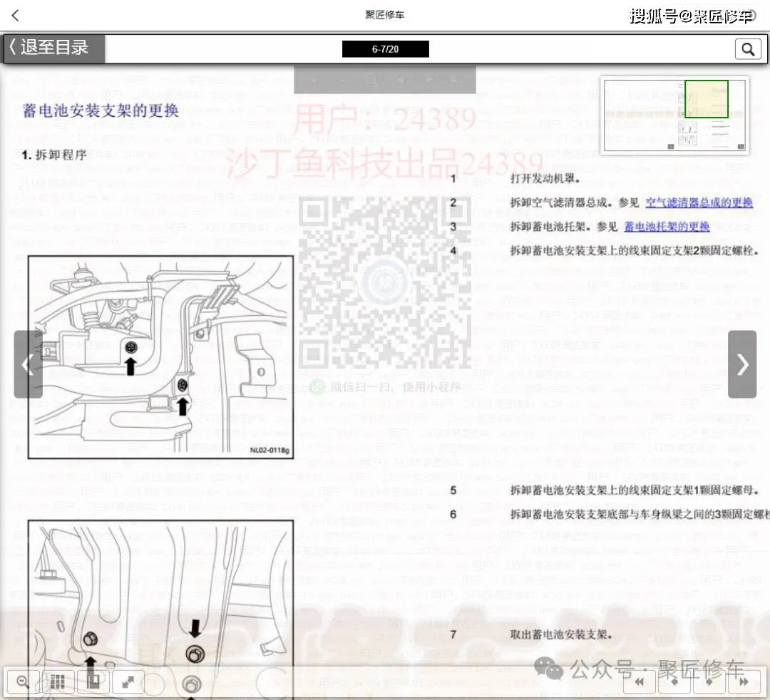Click the page indicator 6-7/20
Viewport: 770px width, 700px height.
pyautogui.click(x=385, y=49)
